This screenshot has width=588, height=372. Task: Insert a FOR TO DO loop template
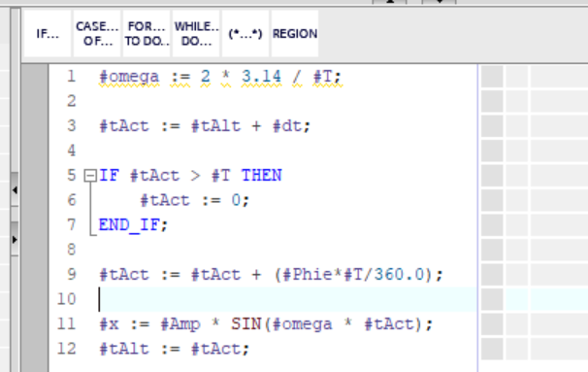(x=147, y=34)
